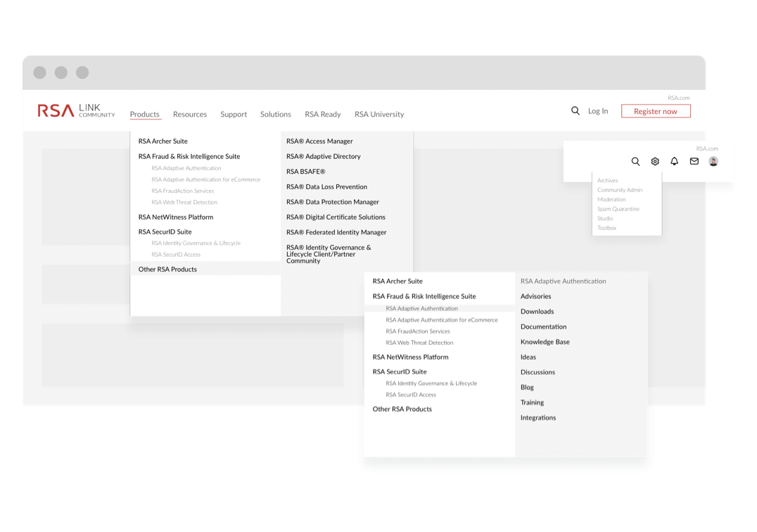
Task: Open the settings gear icon
Action: [x=655, y=161]
